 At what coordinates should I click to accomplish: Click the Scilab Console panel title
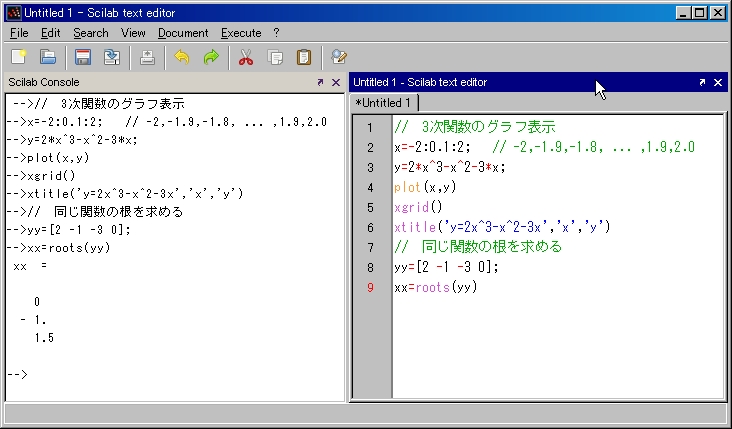pyautogui.click(x=44, y=82)
